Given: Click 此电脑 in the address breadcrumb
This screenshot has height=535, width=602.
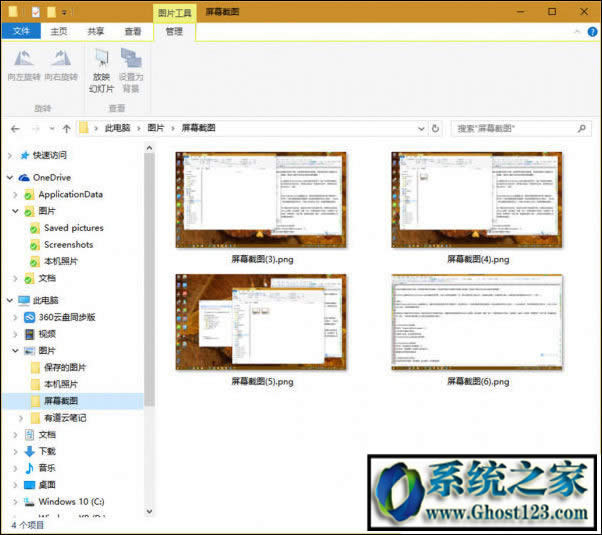Looking at the screenshot, I should pos(117,129).
